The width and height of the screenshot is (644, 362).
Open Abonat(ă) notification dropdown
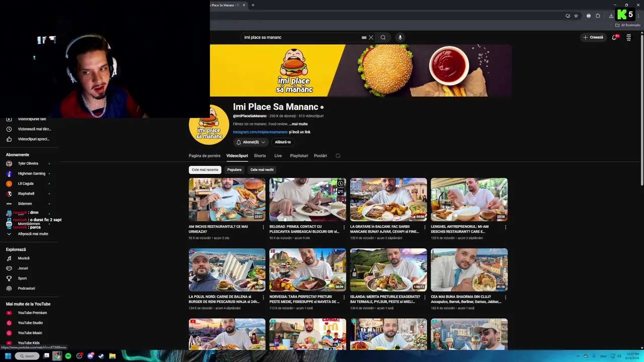pos(251,142)
